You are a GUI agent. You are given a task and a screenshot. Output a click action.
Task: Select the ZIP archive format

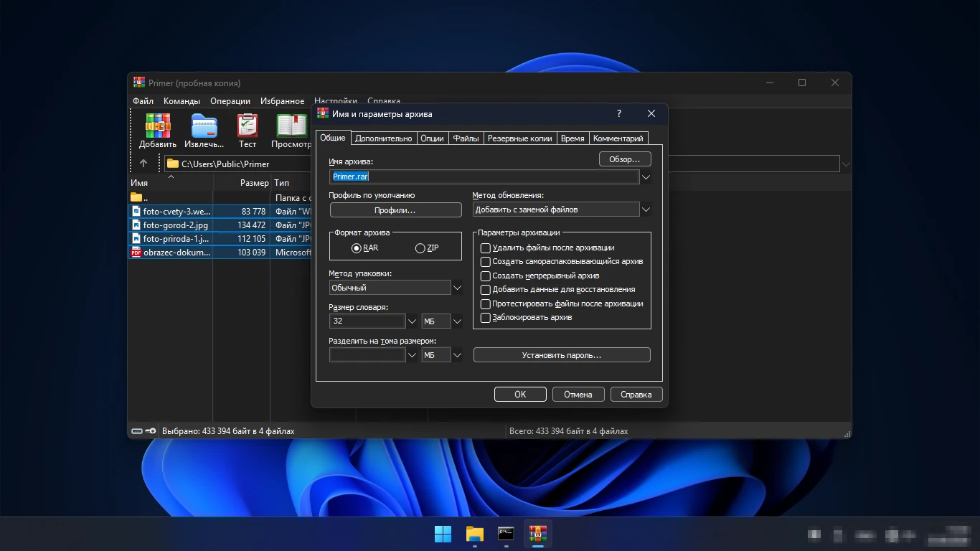(x=420, y=248)
